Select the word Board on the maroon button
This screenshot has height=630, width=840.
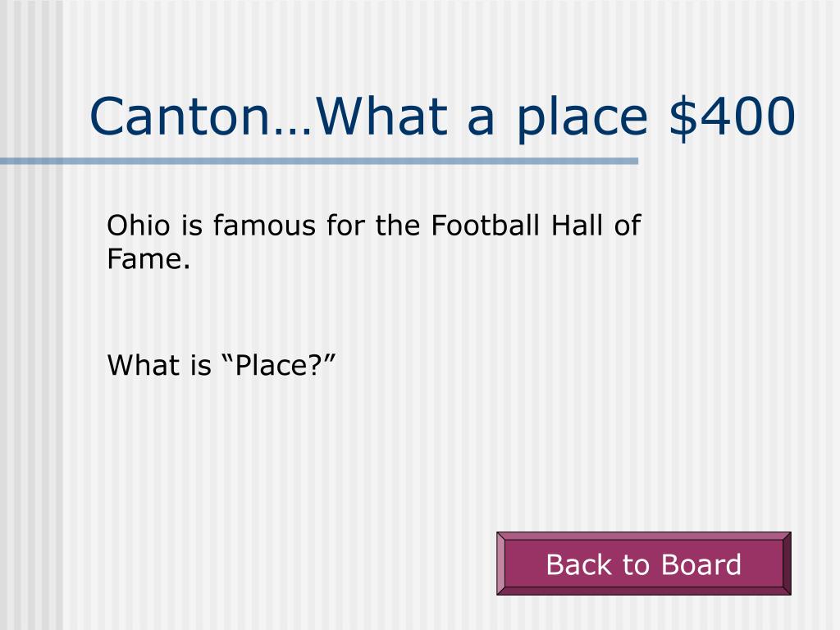click(x=701, y=564)
